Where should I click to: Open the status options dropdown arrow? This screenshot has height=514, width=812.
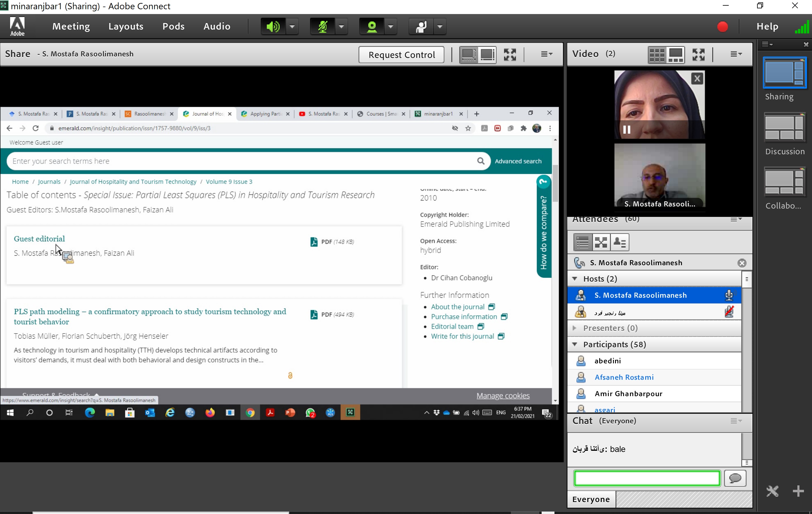tap(440, 26)
